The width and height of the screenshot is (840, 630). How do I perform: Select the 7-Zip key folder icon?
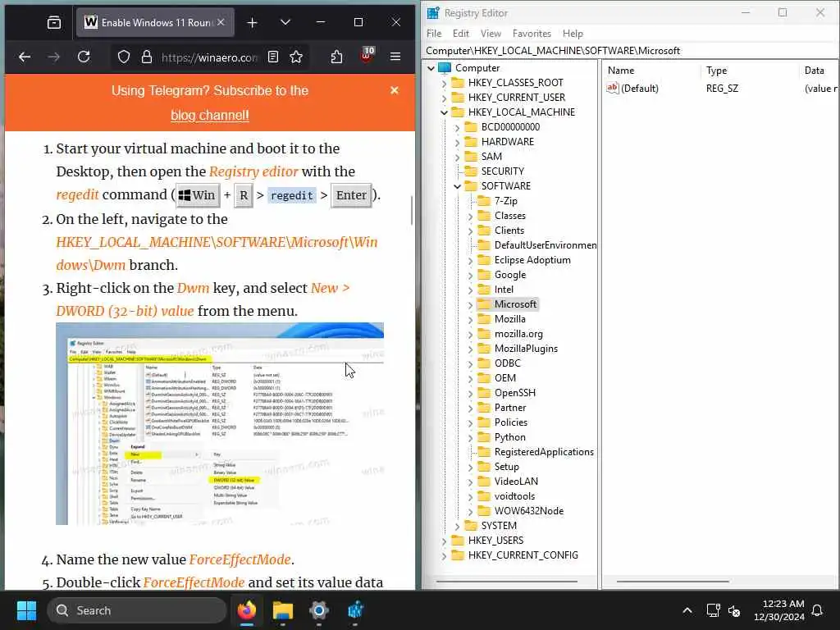(484, 200)
